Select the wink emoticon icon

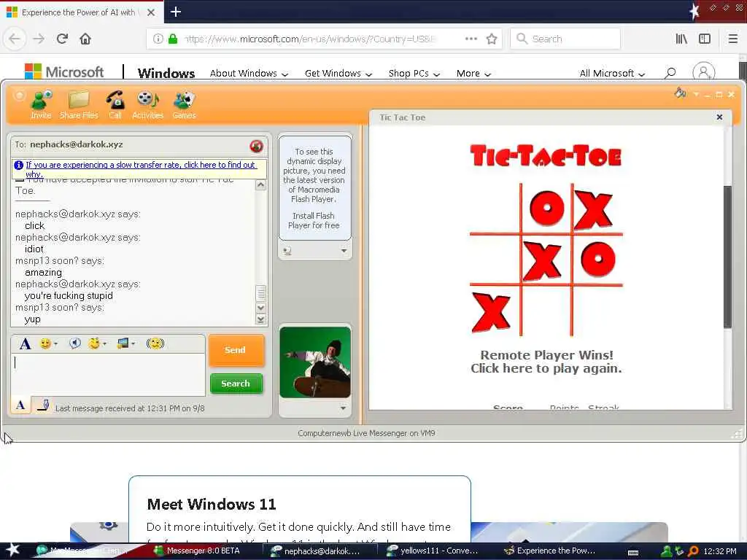94,343
